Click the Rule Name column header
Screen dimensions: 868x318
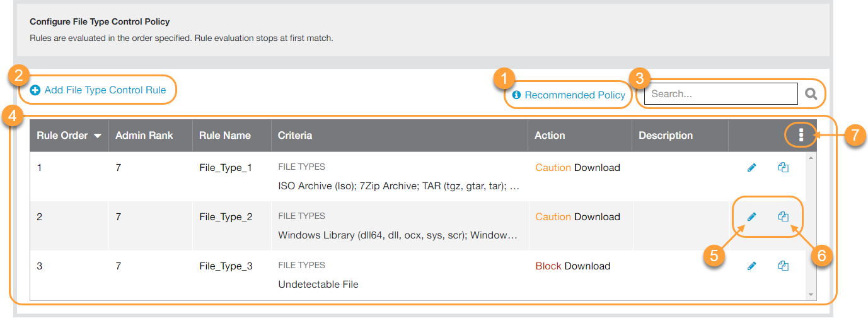coord(224,136)
